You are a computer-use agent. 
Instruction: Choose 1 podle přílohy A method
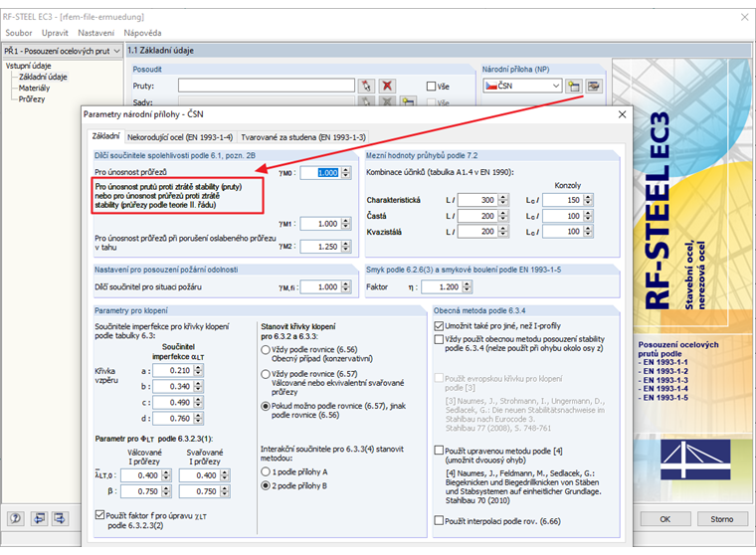coord(266,472)
